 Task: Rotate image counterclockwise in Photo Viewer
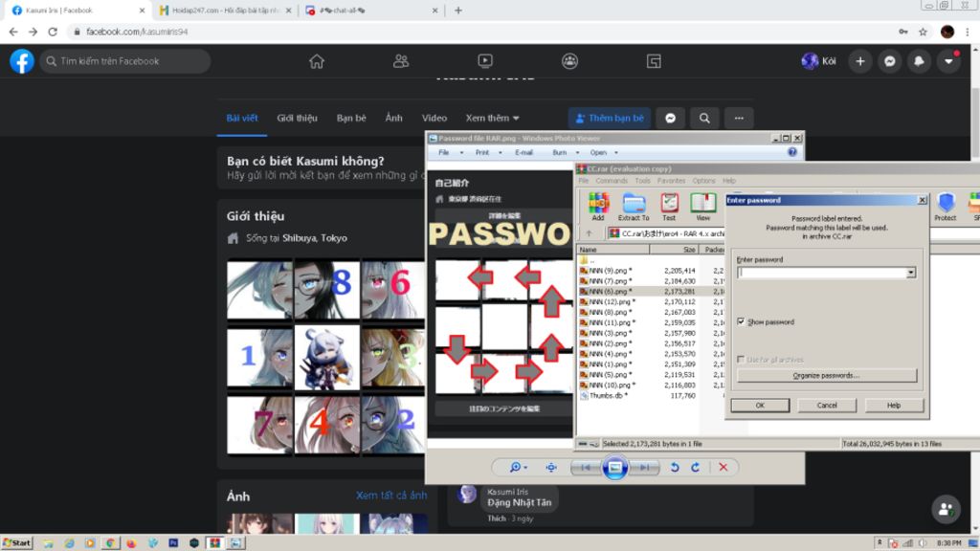[x=675, y=467]
